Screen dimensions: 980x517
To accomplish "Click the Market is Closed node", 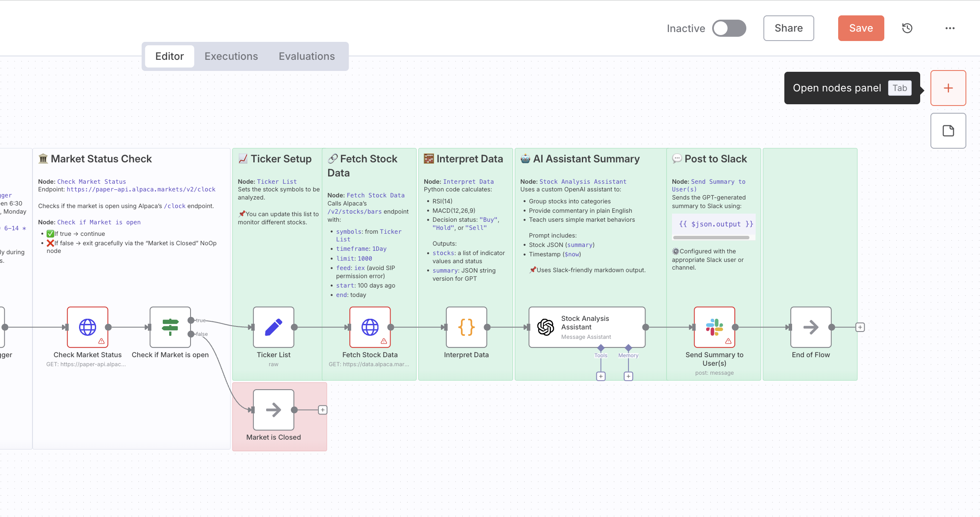I will pyautogui.click(x=273, y=410).
